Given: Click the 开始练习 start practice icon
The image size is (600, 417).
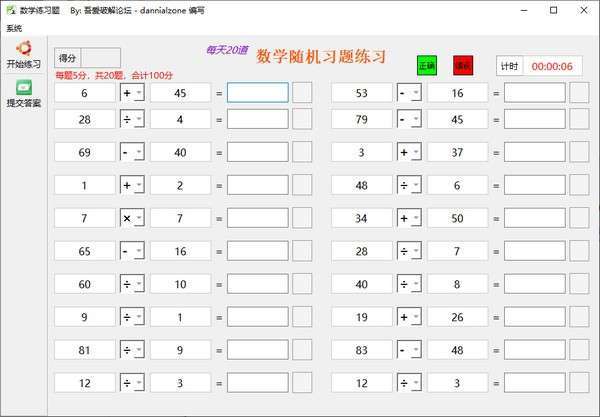Looking at the screenshot, I should 24,49.
